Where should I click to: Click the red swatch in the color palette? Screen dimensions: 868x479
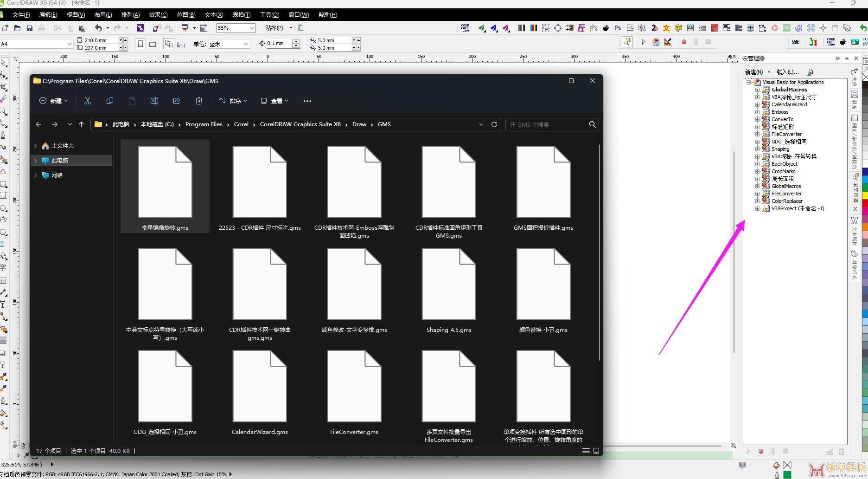tap(865, 203)
